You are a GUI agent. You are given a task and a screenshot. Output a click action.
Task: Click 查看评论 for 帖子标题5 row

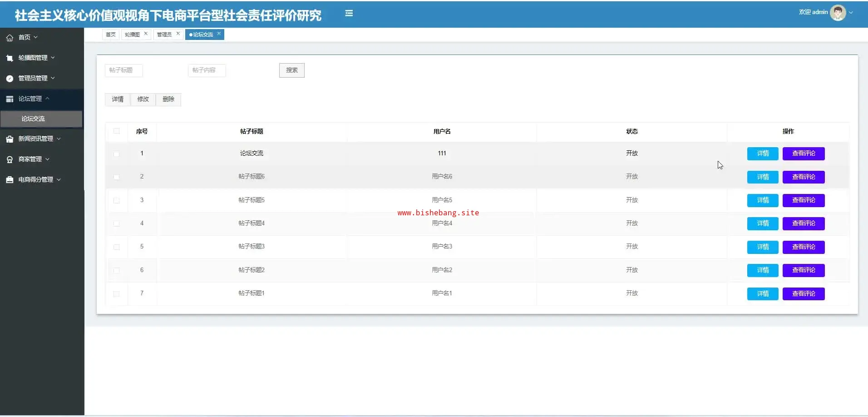click(803, 200)
